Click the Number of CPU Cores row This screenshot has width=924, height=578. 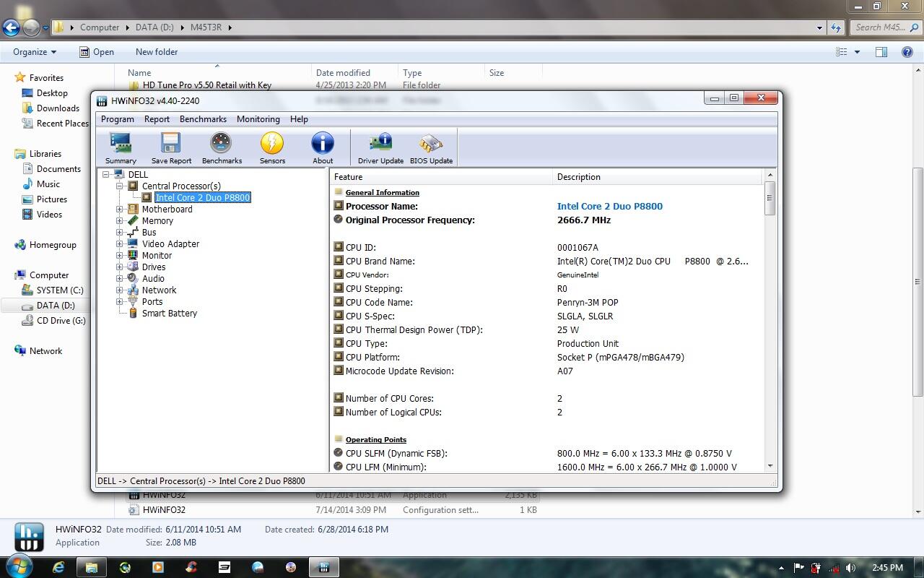tap(547, 398)
